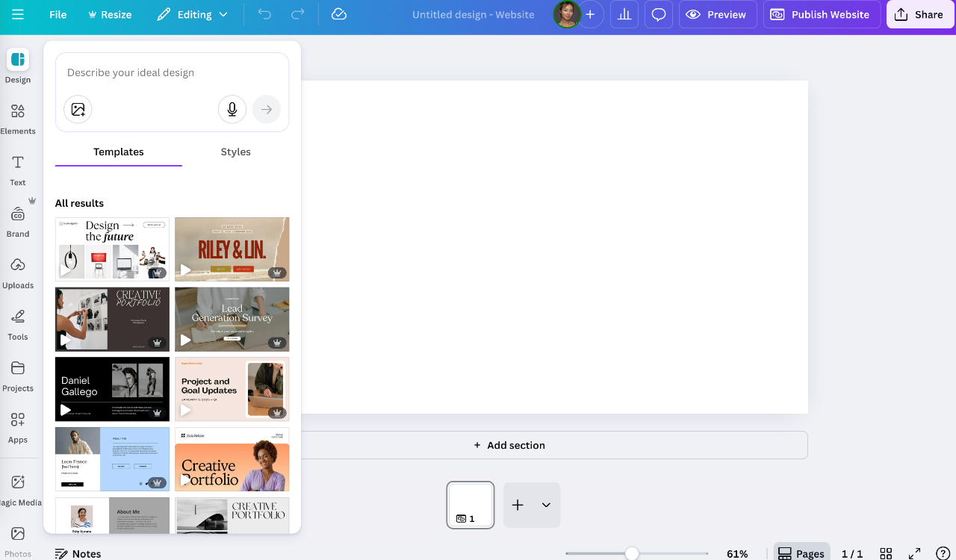Image resolution: width=956 pixels, height=560 pixels.
Task: Click the microphone icon for voice input
Action: coord(232,109)
